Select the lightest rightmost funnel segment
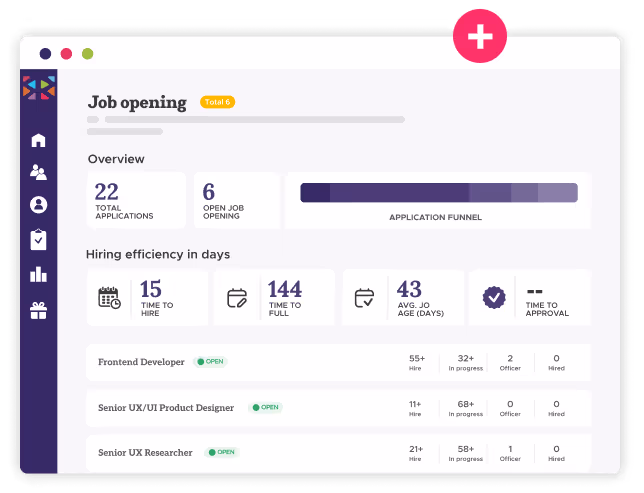This screenshot has height=493, width=644. pos(558,193)
